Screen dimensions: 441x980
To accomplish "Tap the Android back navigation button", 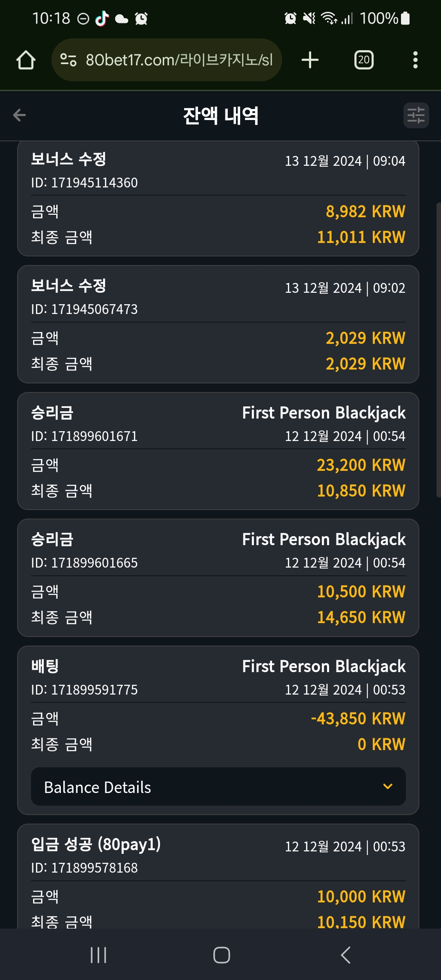I will click(345, 955).
